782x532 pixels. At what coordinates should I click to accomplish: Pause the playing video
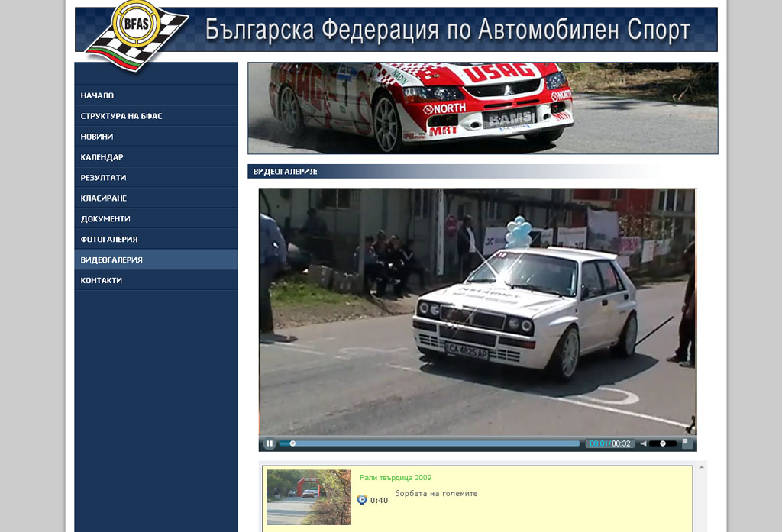pos(270,443)
